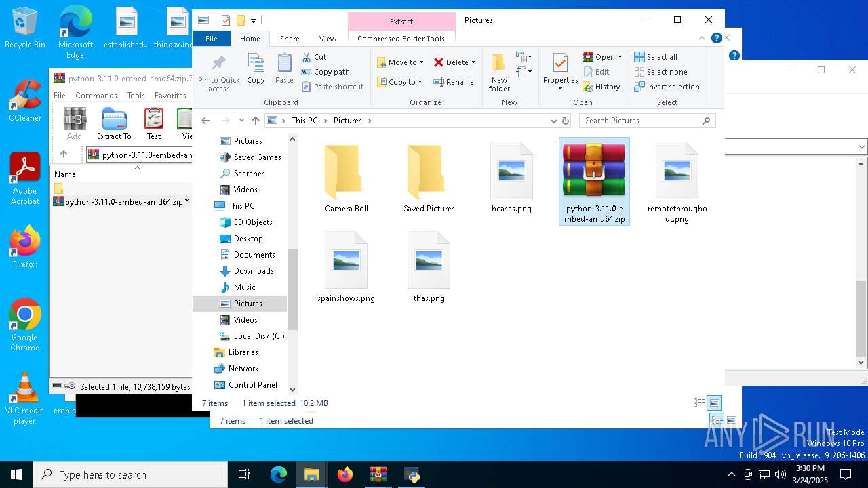Viewport: 868px width, 488px height.
Task: Open the address bar history dropdown
Action: (554, 121)
